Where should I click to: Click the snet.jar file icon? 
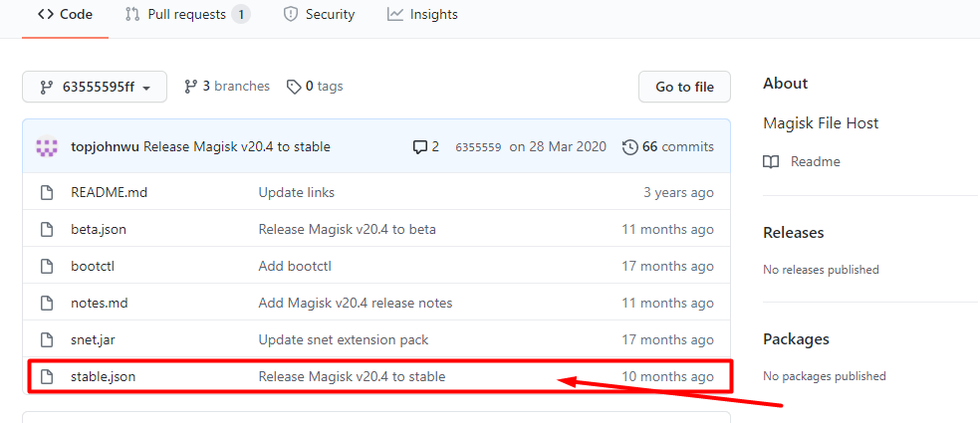click(46, 339)
